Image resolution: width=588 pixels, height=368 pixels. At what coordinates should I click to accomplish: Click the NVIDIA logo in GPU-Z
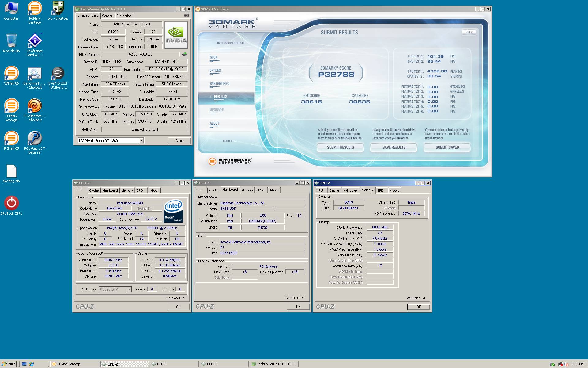point(176,35)
